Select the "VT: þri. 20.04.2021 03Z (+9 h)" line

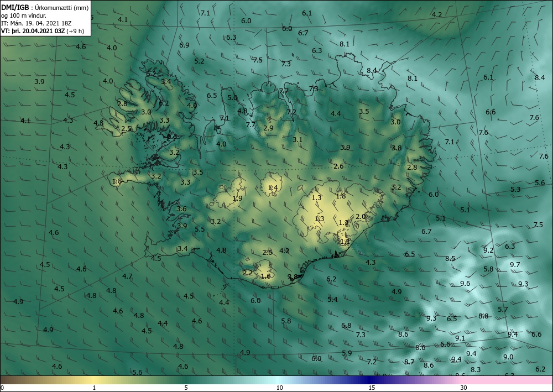[x=43, y=30]
